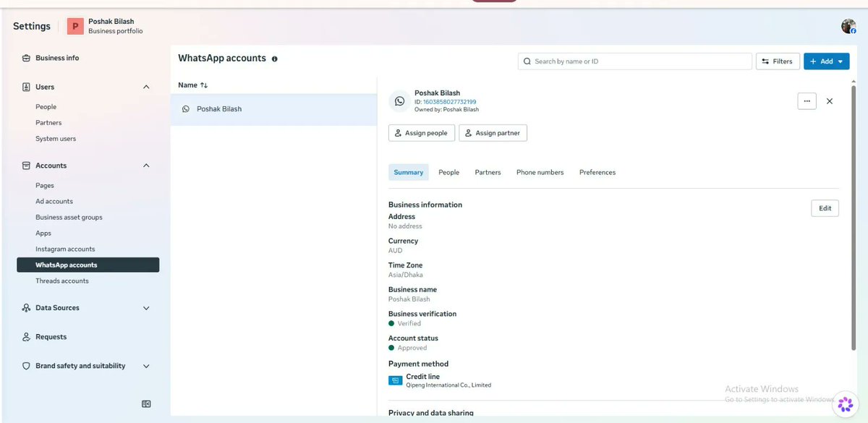
Task: Expand the Data Sources section chevron
Action: (x=146, y=308)
